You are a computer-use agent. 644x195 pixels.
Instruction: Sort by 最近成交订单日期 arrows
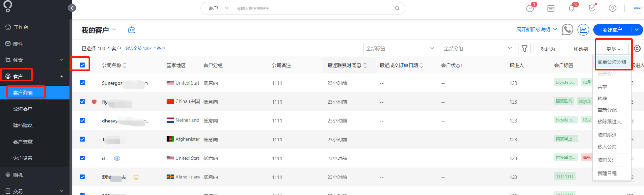(x=421, y=65)
